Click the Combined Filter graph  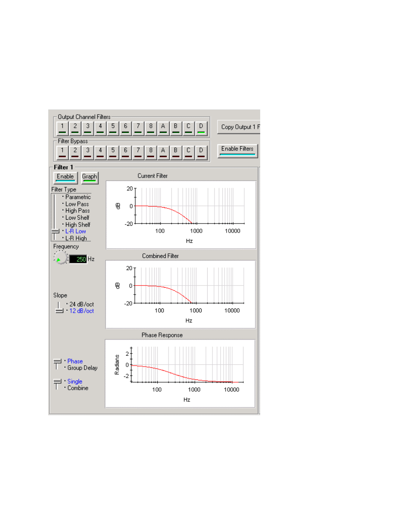[181, 295]
